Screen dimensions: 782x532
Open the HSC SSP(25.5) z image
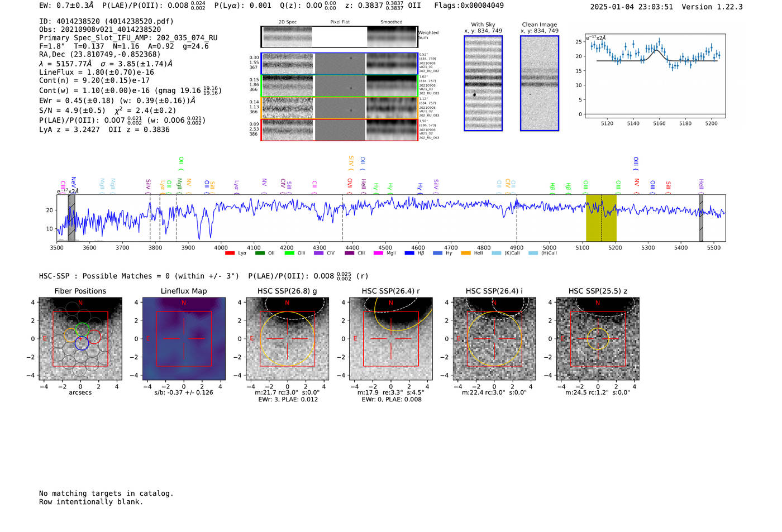598,339
